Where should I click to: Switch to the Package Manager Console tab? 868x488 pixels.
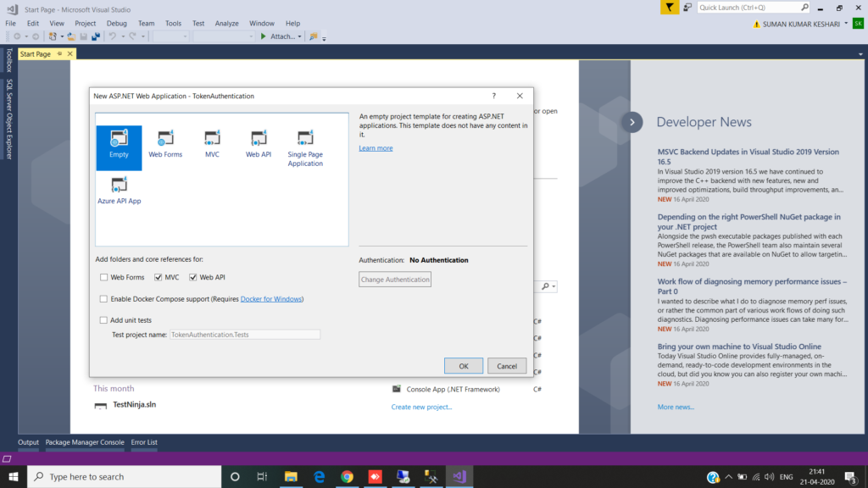[85, 442]
